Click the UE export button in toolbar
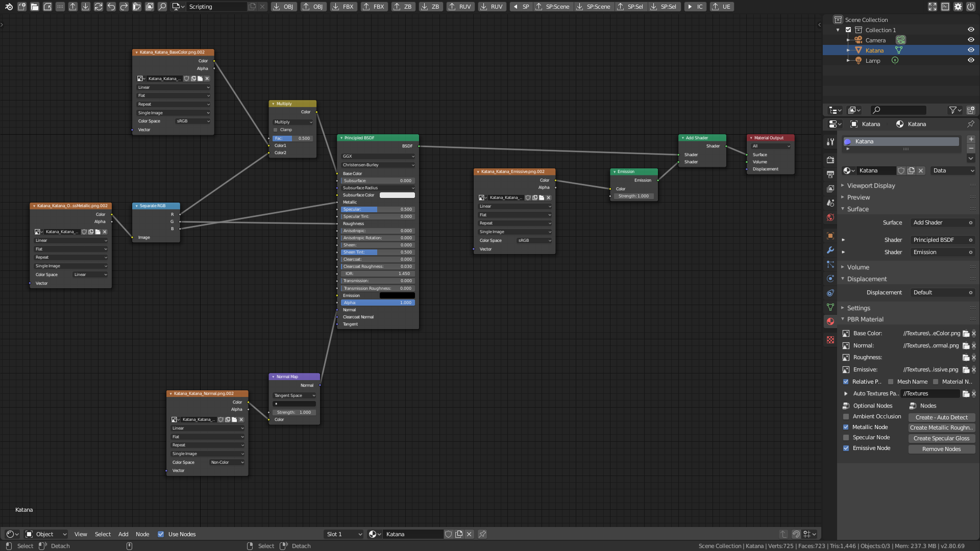The image size is (980, 551). (x=721, y=7)
